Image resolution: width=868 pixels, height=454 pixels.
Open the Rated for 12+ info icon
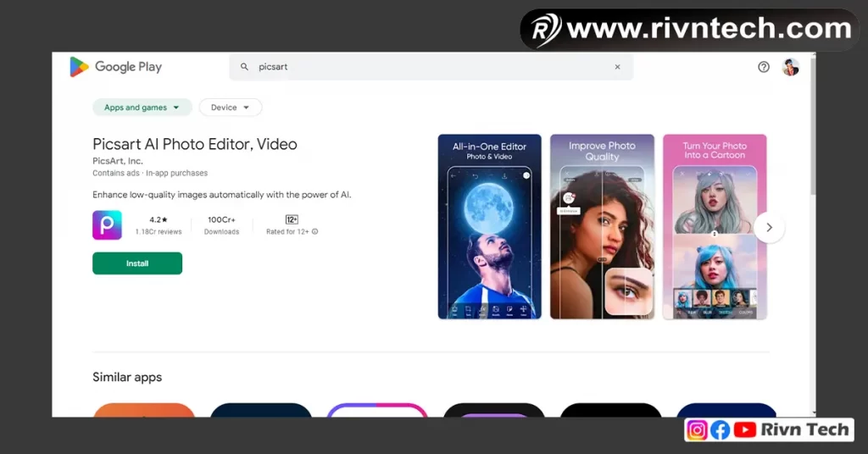(x=315, y=232)
